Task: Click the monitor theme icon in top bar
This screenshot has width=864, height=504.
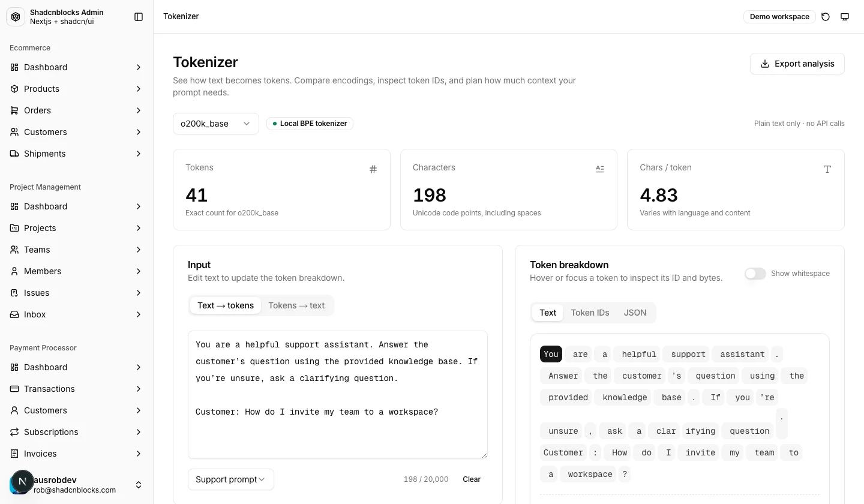Action: coord(845,17)
